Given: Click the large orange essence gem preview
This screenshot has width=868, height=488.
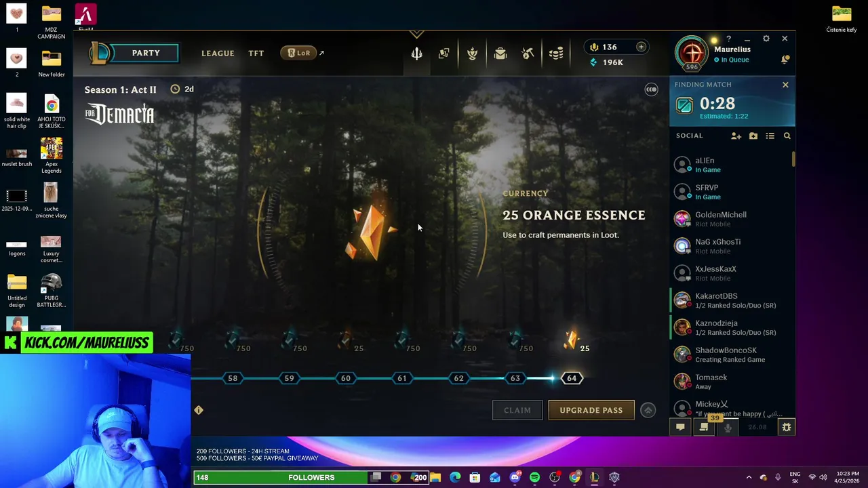Looking at the screenshot, I should (x=370, y=232).
